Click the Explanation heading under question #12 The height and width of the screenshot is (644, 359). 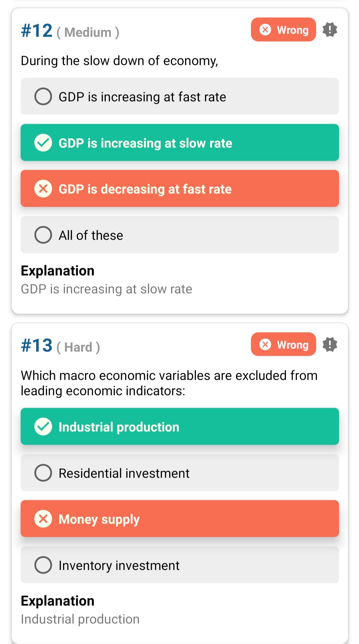[x=58, y=271]
